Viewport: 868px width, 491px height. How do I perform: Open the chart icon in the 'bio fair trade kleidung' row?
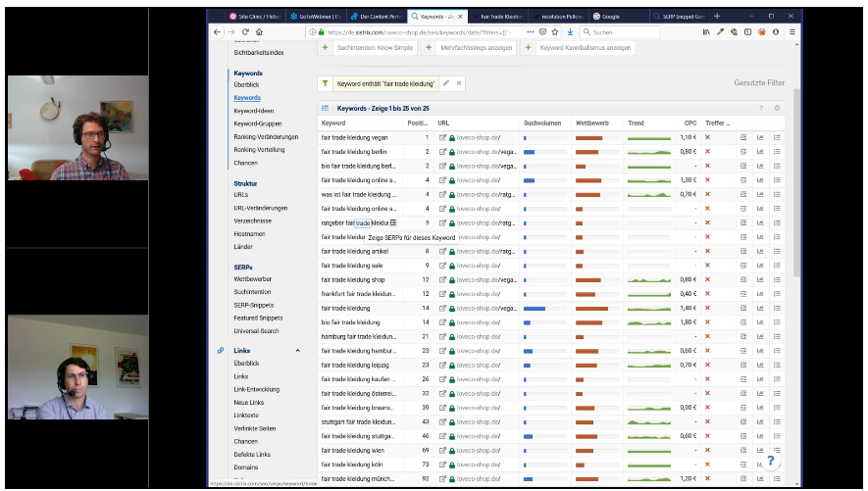click(760, 322)
